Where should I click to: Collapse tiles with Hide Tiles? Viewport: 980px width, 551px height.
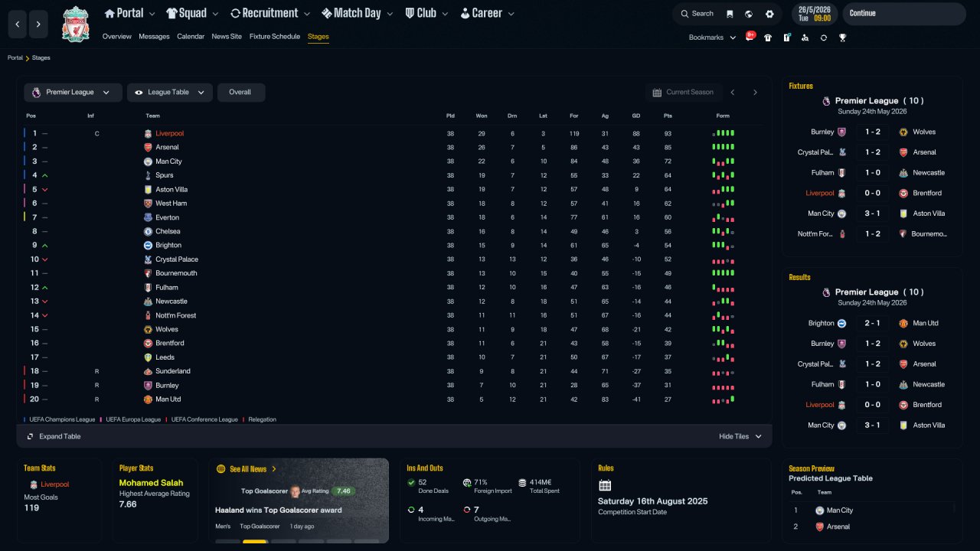[740, 436]
